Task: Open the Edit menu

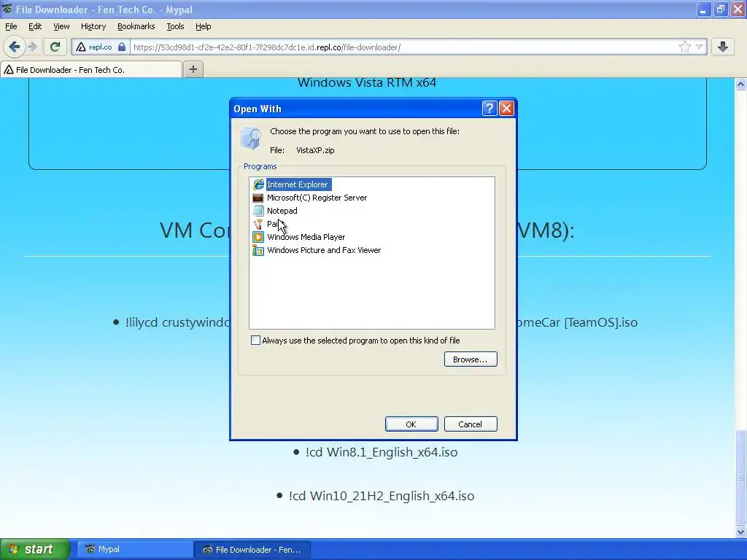Action: click(x=35, y=26)
